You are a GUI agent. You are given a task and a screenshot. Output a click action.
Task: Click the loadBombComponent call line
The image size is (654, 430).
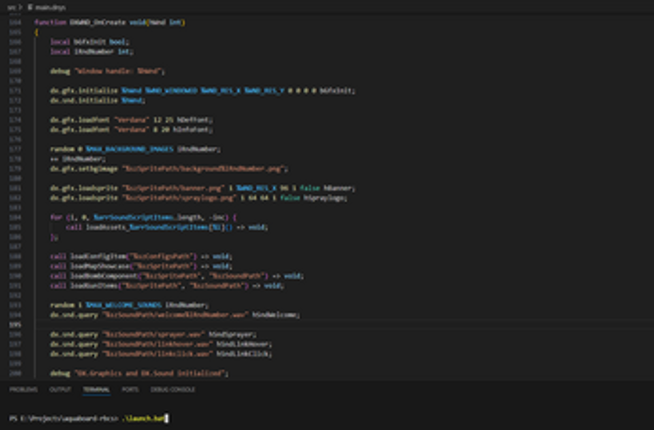pos(100,275)
